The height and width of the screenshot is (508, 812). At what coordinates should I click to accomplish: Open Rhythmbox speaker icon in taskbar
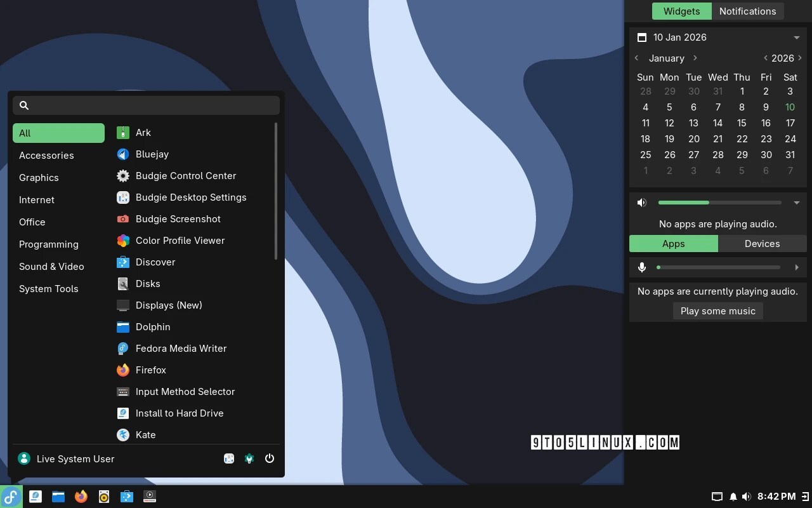point(104,497)
